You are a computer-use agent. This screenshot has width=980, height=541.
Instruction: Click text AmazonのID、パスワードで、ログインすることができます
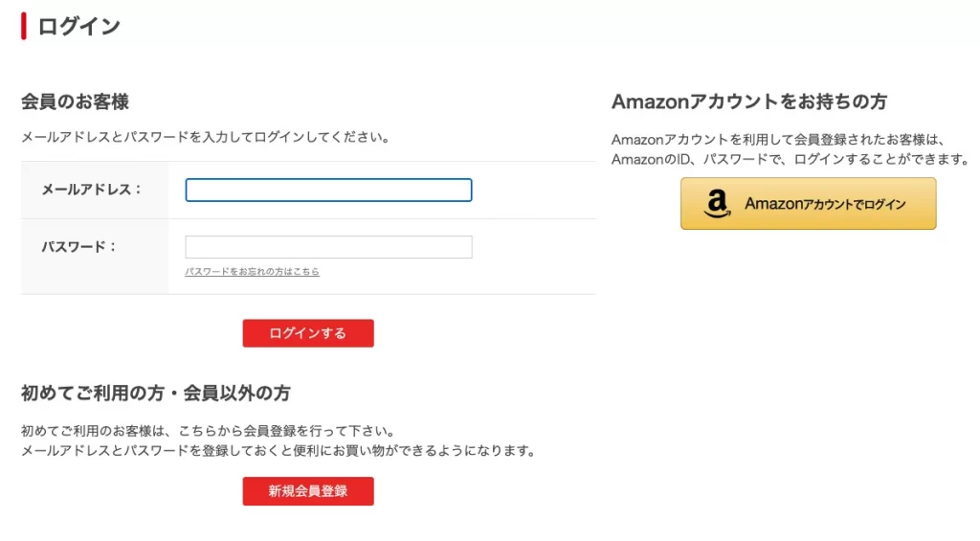click(x=788, y=160)
